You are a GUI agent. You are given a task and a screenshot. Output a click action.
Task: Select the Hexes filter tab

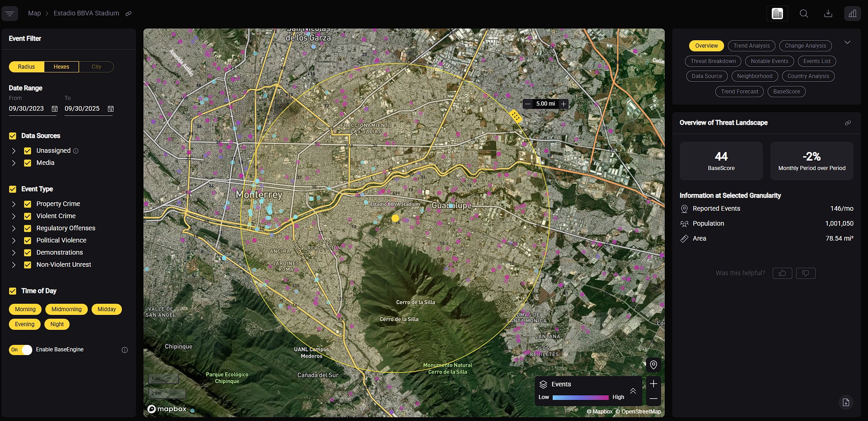[61, 67]
